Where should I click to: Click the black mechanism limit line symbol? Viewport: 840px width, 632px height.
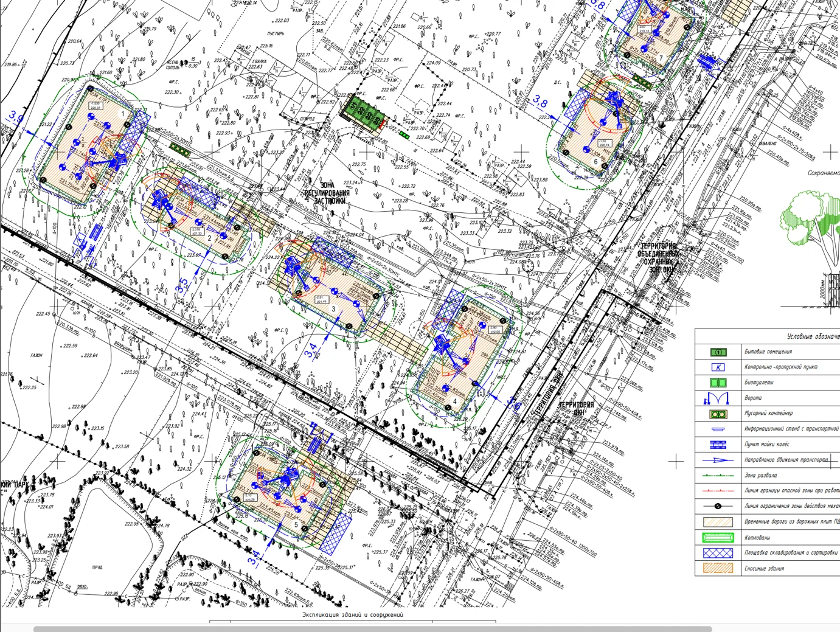coord(718,506)
